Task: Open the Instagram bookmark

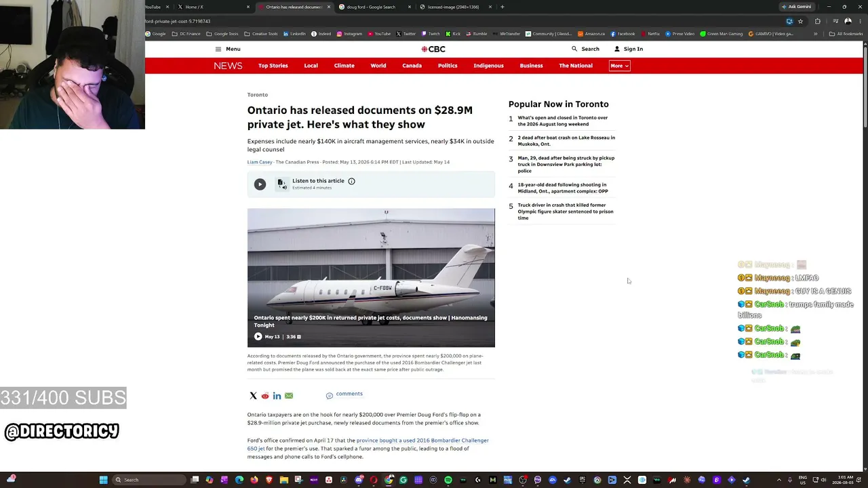Action: coord(349,34)
